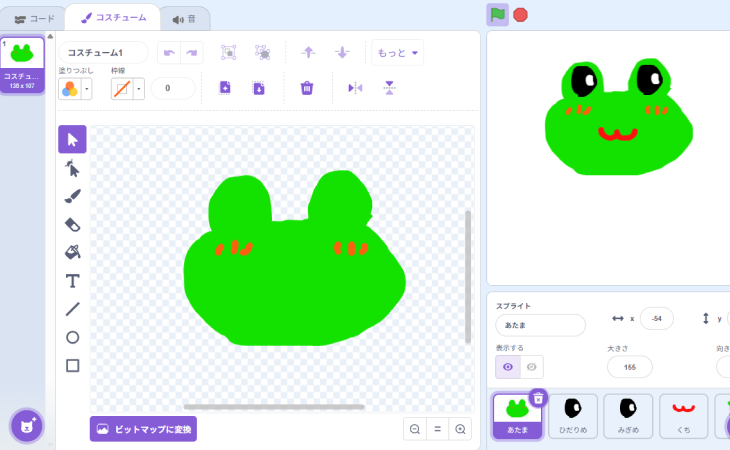This screenshot has width=730, height=450.
Task: Open the もっと dropdown menu
Action: pos(398,52)
